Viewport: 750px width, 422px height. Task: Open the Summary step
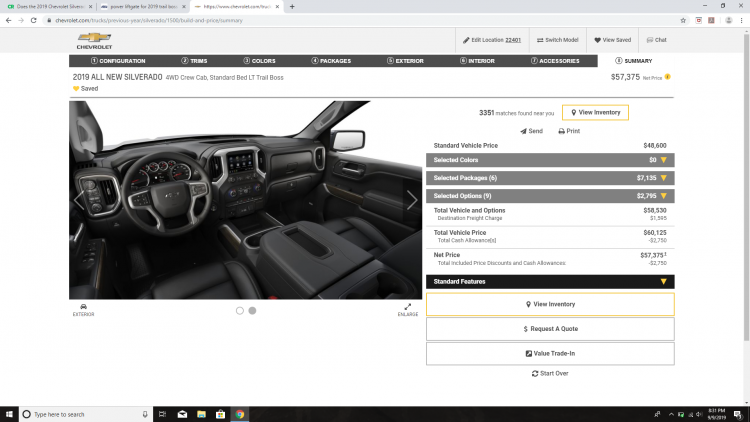pos(633,61)
